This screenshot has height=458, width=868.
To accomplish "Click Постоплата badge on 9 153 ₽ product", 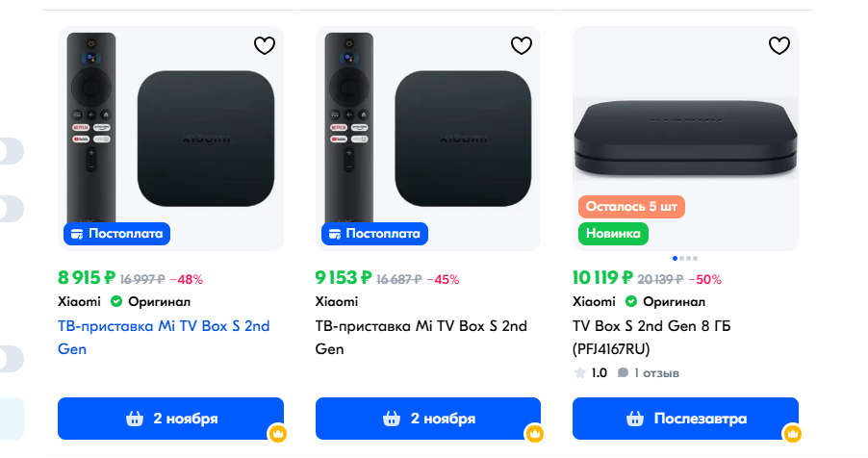I will click(x=373, y=234).
